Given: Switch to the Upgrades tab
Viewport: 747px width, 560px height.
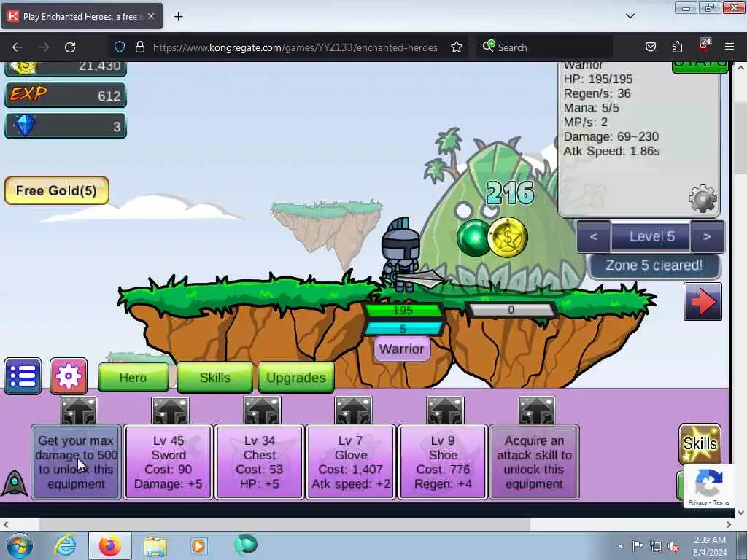Looking at the screenshot, I should click(x=296, y=378).
